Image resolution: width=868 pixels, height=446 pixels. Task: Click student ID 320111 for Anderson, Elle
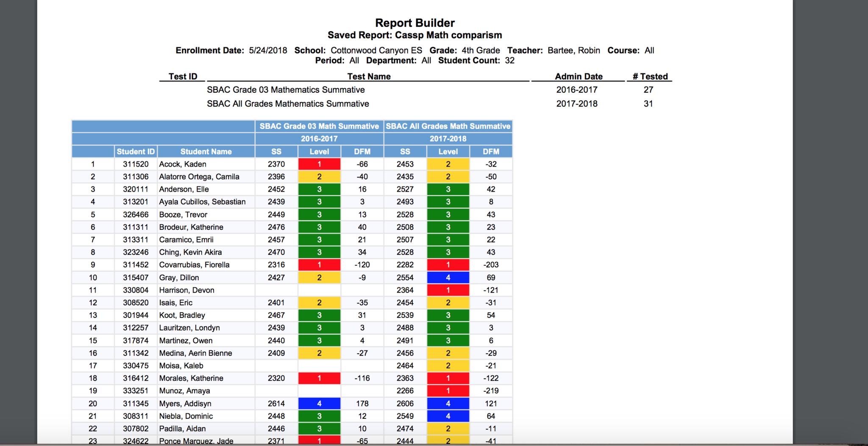pos(136,189)
